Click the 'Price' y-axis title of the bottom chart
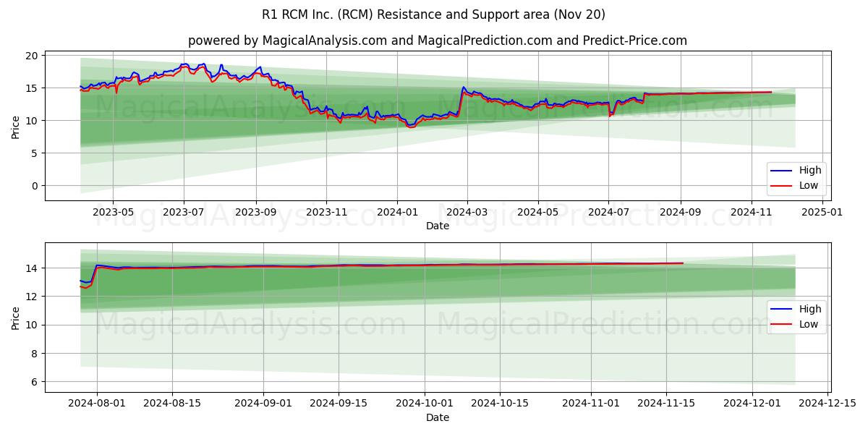Screen dimensions: 868x434 [x=16, y=318]
